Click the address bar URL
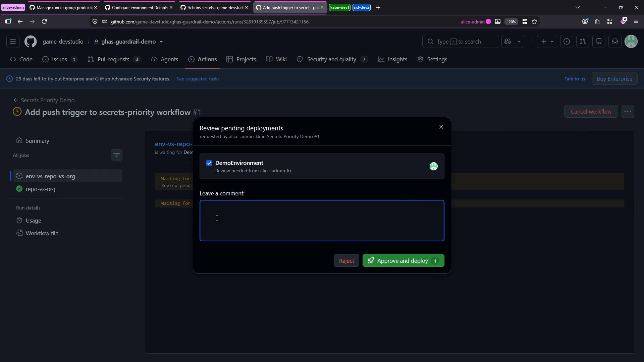This screenshot has height=362, width=644. [x=210, y=22]
